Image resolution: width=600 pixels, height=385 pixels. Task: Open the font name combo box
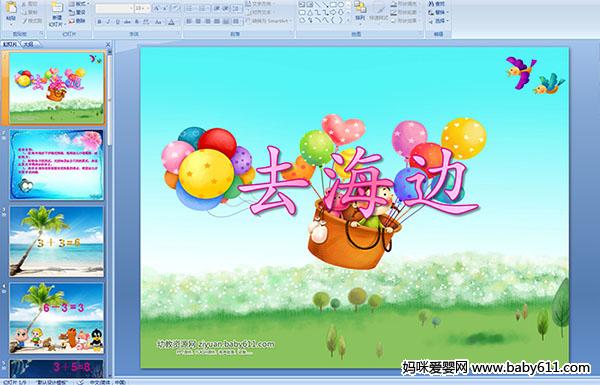click(x=114, y=8)
